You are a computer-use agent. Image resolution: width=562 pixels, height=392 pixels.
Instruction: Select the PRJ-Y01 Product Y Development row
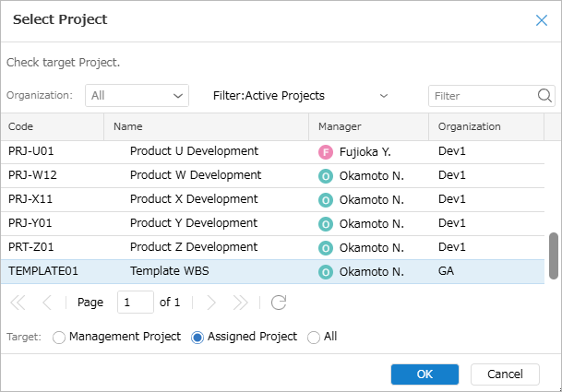[272, 223]
